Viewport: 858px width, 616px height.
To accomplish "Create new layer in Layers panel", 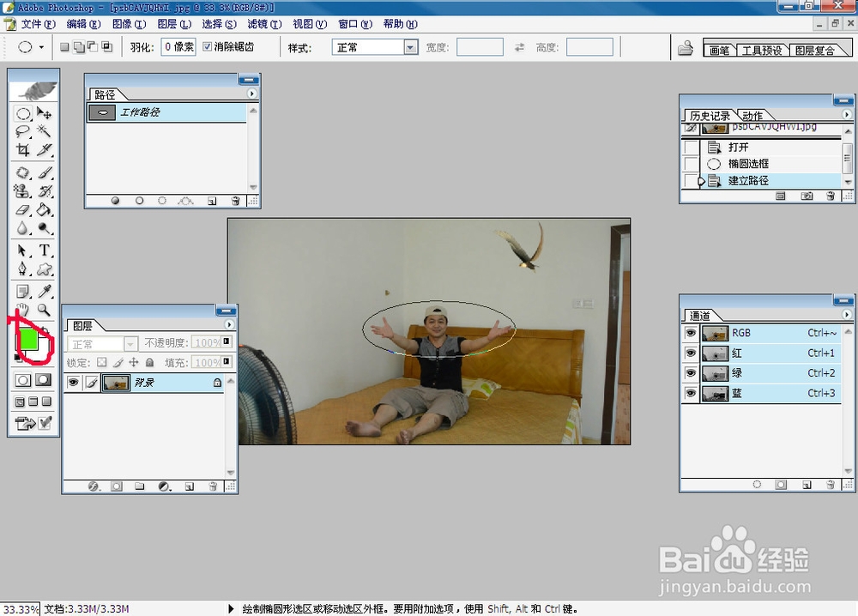I will pyautogui.click(x=190, y=486).
